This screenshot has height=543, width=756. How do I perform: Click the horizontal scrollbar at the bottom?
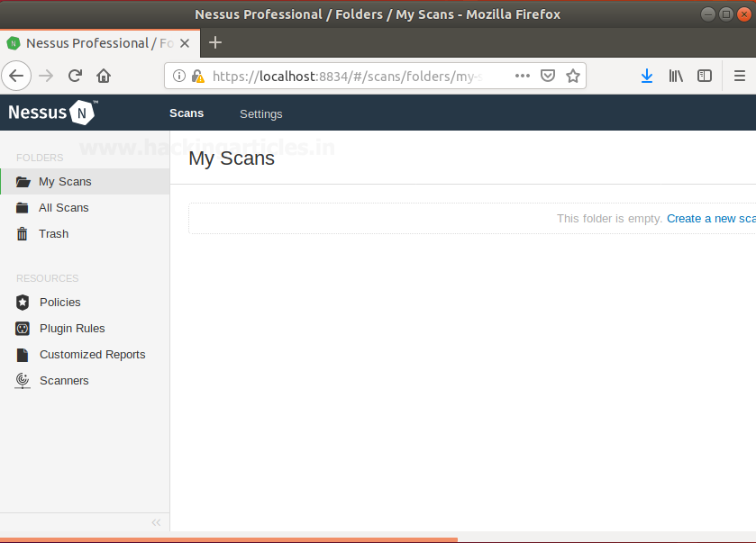(229, 540)
